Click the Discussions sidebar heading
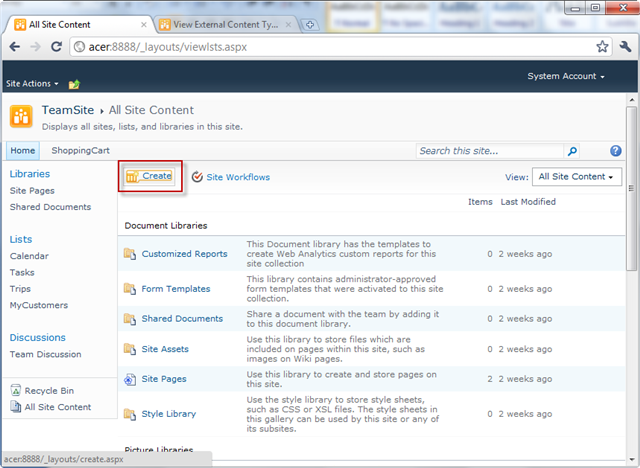Image resolution: width=640 pixels, height=468 pixels. (x=38, y=338)
